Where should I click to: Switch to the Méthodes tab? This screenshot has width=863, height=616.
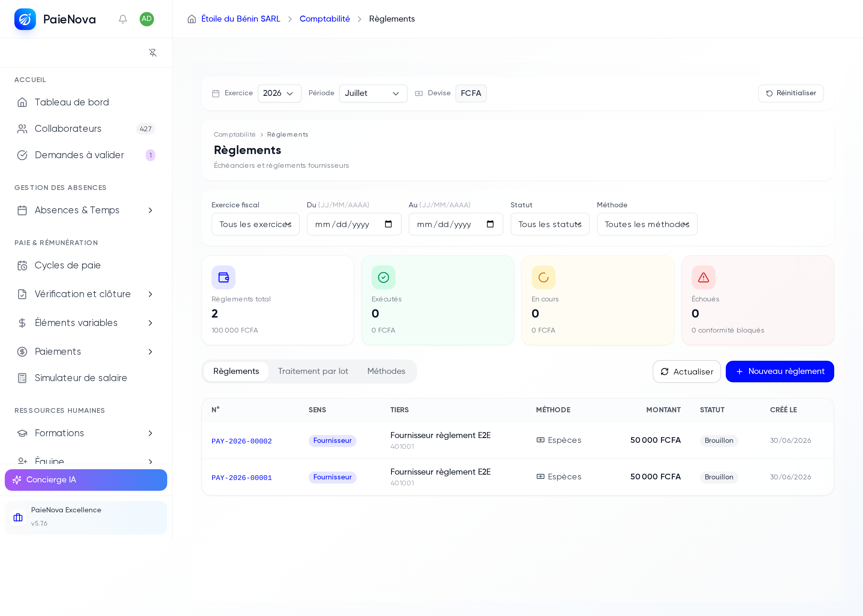tap(386, 371)
